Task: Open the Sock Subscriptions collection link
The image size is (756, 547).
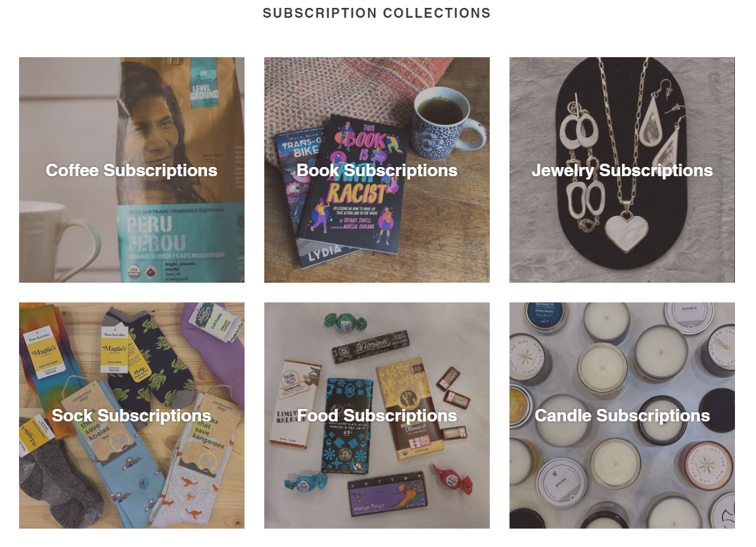Action: tap(131, 416)
